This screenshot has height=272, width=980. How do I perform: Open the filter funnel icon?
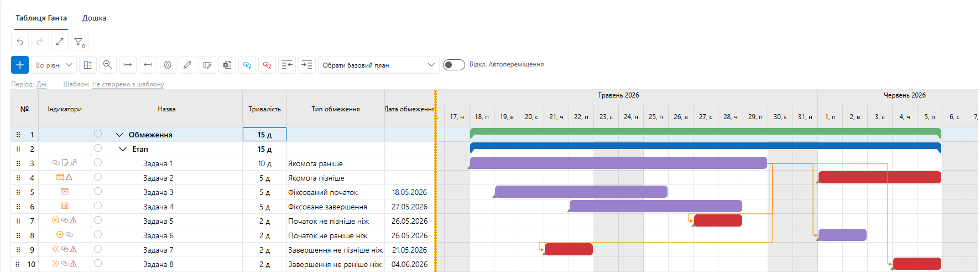79,42
